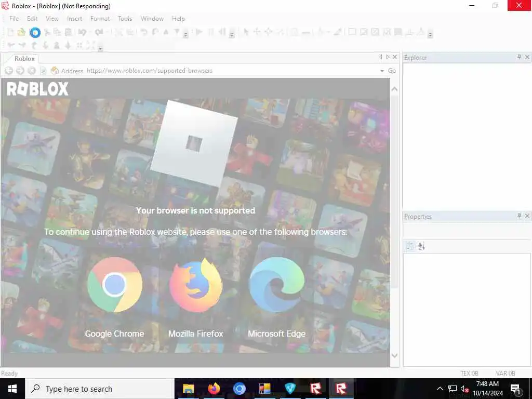Viewport: 532px width, 399px height.
Task: Open the Window menu
Action: click(x=152, y=19)
